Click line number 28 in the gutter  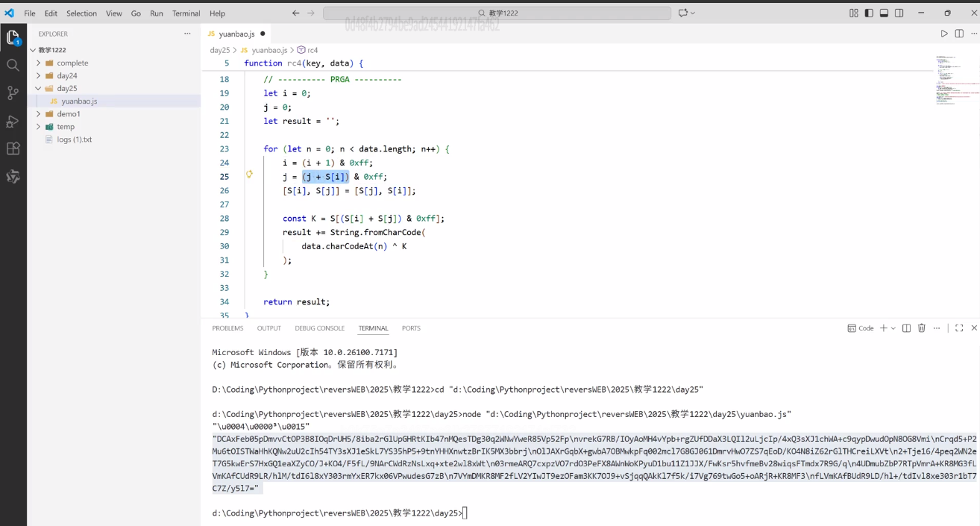pyautogui.click(x=224, y=219)
